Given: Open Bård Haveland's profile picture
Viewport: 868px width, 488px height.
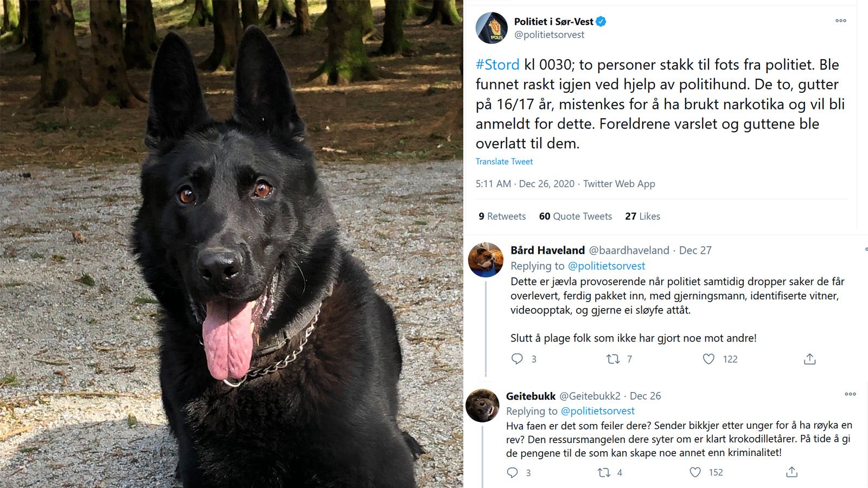Looking at the screenshot, I should tap(486, 260).
